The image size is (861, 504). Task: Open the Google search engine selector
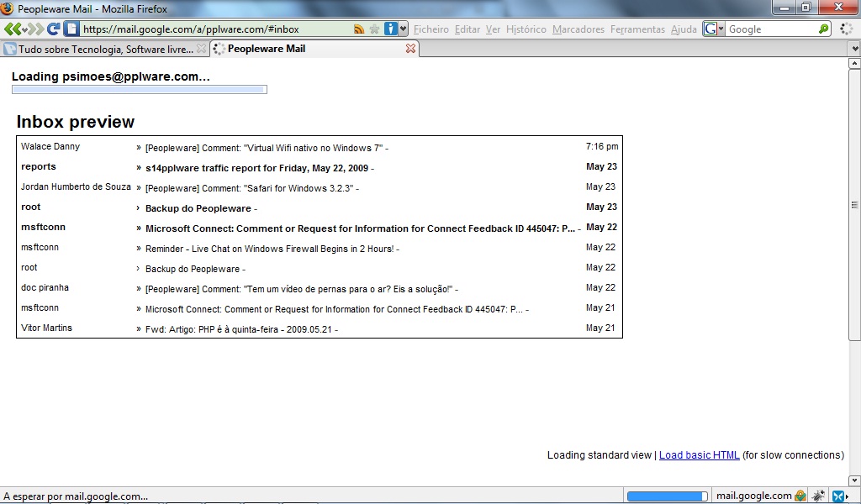pyautogui.click(x=714, y=29)
